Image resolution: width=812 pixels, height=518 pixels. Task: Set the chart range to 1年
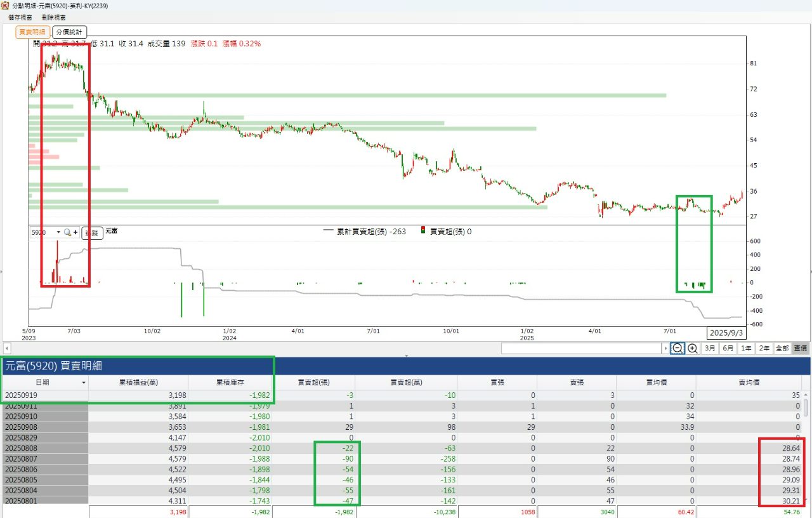pyautogui.click(x=747, y=349)
